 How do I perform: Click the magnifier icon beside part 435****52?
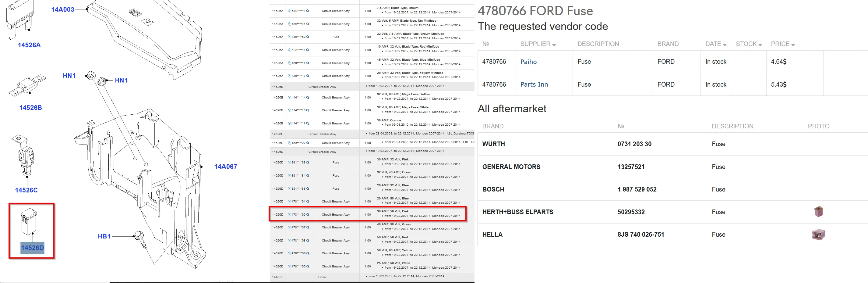308,37
